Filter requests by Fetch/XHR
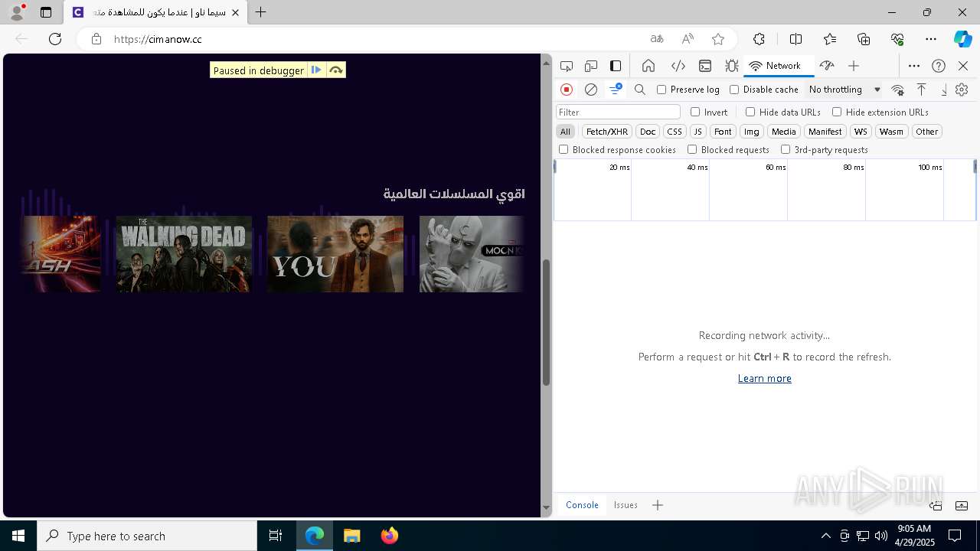 607,132
